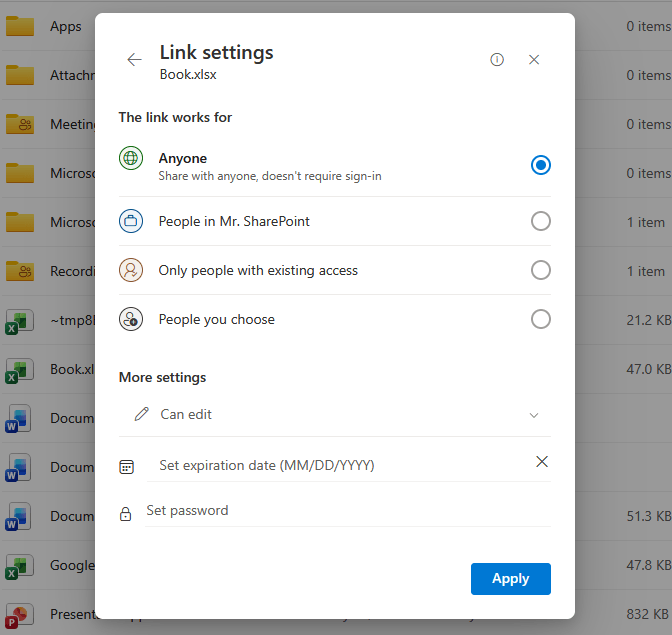Click the ~tmp8 Excel file icon
The width and height of the screenshot is (672, 635).
click(19, 321)
